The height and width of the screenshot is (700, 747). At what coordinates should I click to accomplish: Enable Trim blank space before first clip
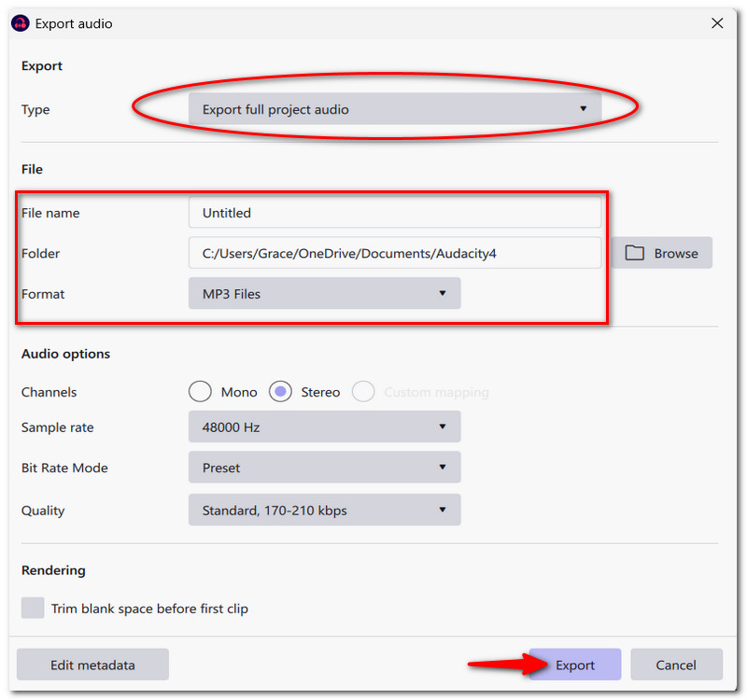point(33,609)
